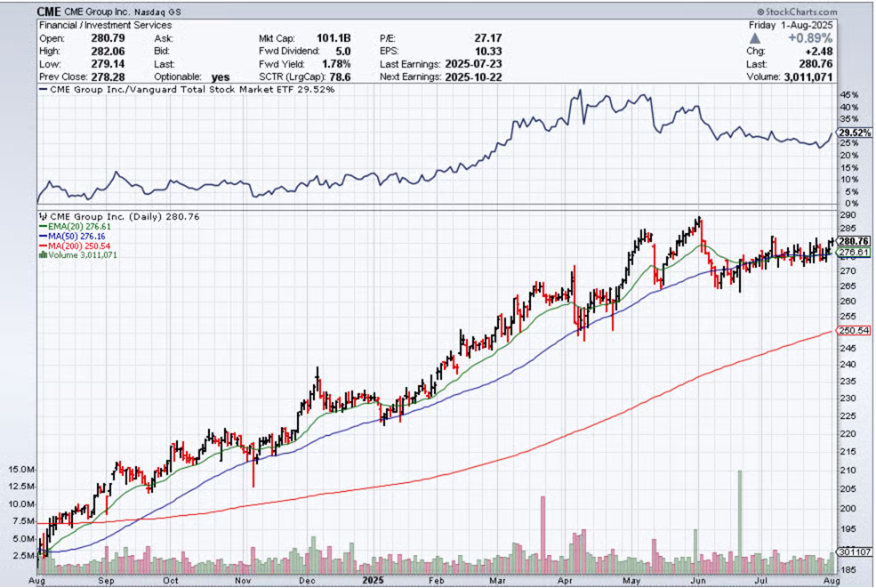The width and height of the screenshot is (876, 588).
Task: Click the date 'Friday 1-Aug-2025'
Action: point(791,25)
